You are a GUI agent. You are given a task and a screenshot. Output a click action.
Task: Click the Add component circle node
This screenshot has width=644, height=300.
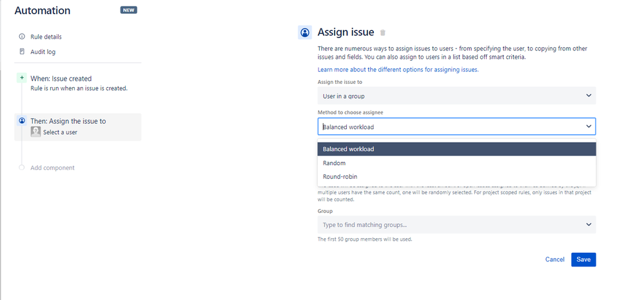coord(22,168)
